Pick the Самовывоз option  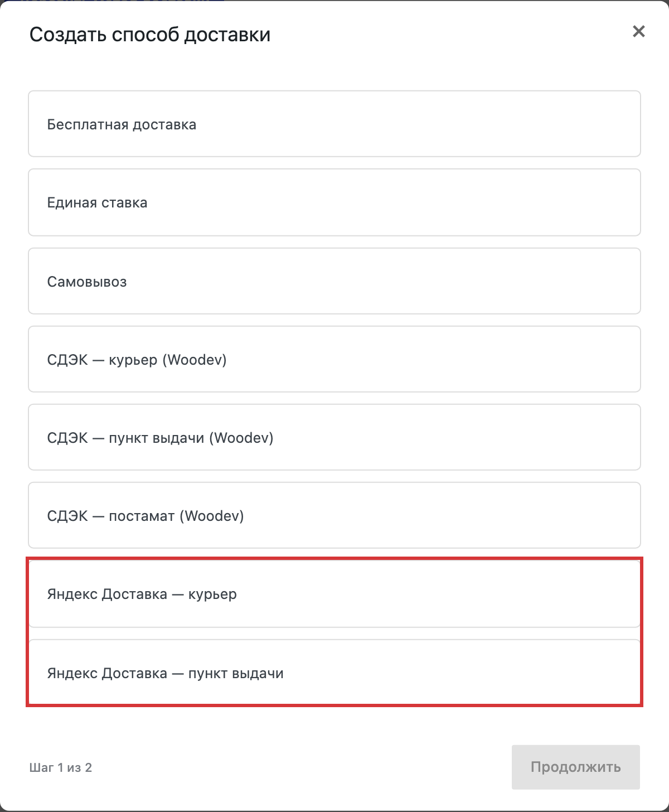click(334, 281)
